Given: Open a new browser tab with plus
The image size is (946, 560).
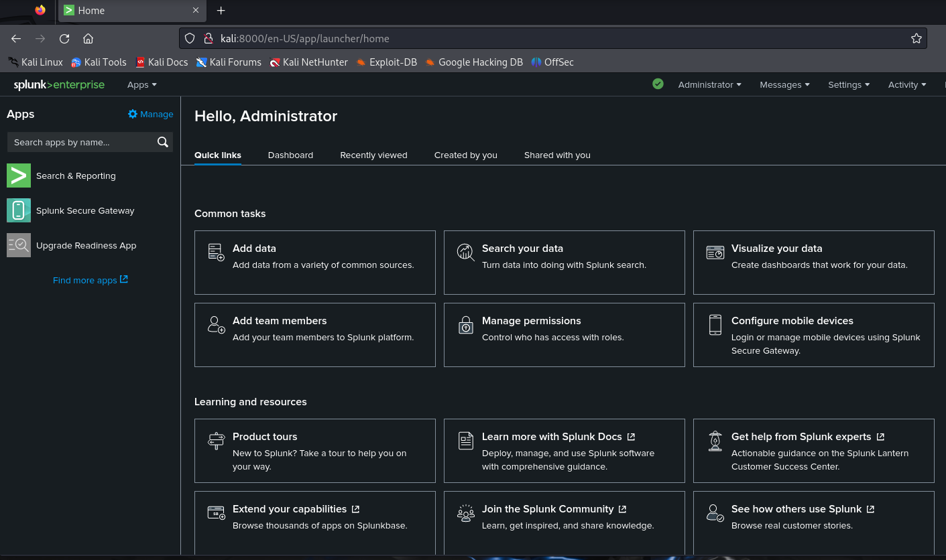Looking at the screenshot, I should click(x=221, y=11).
